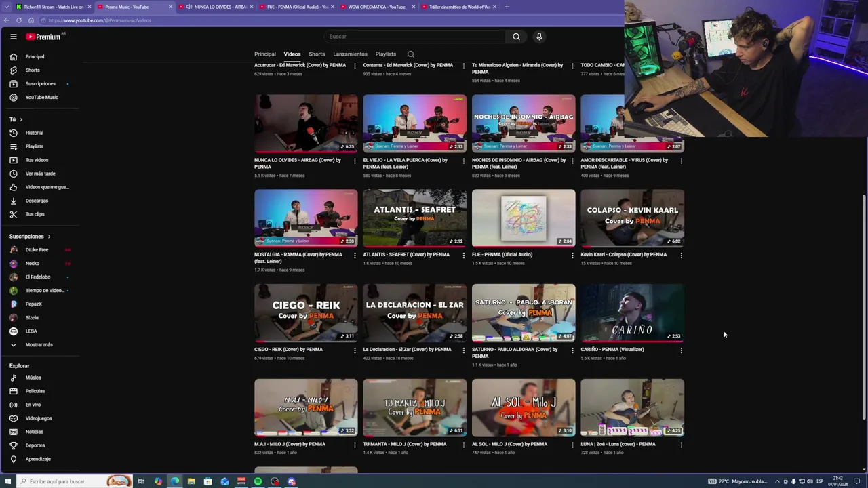
Task: Open more options for EL VIEJO video
Action: coord(464,161)
